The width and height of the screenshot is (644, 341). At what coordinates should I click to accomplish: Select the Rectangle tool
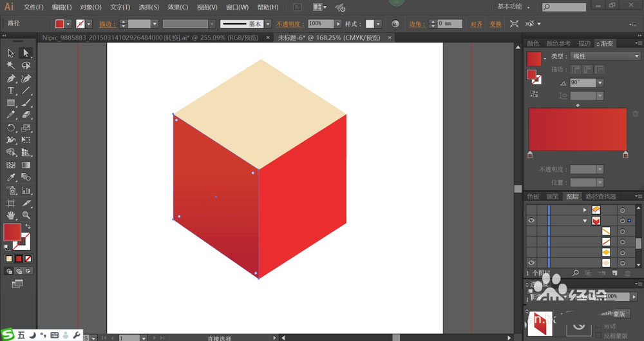pyautogui.click(x=11, y=103)
